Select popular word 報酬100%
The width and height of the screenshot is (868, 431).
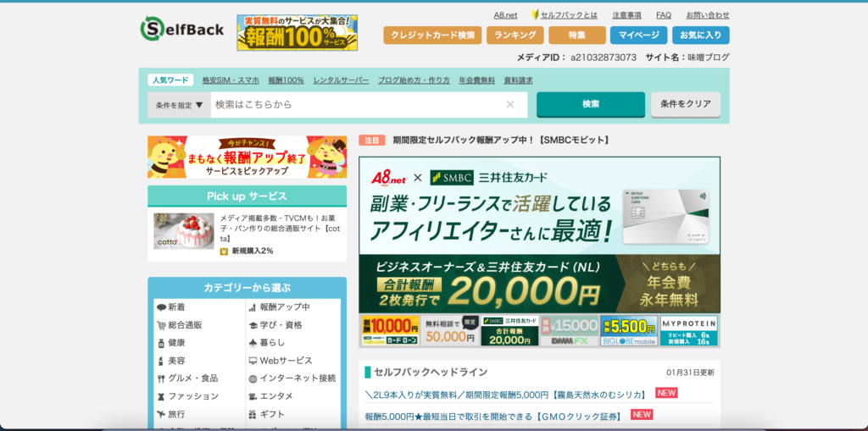pos(287,80)
